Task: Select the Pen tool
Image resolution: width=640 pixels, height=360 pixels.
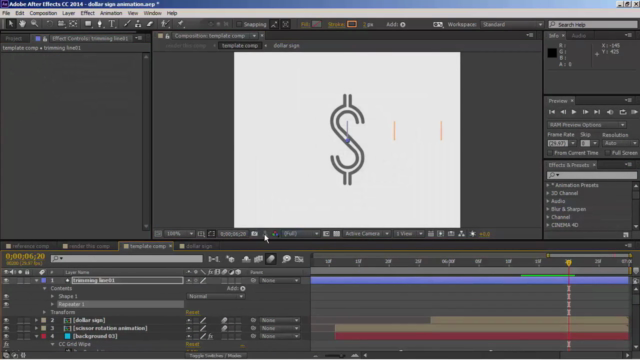Action: coord(100,24)
